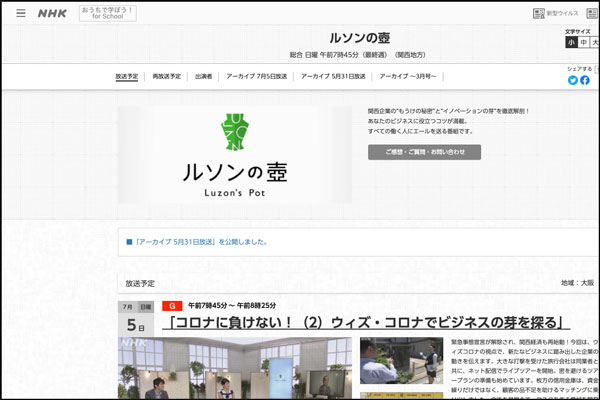Set text size to 中
This screenshot has height=400, width=600.
[583, 43]
